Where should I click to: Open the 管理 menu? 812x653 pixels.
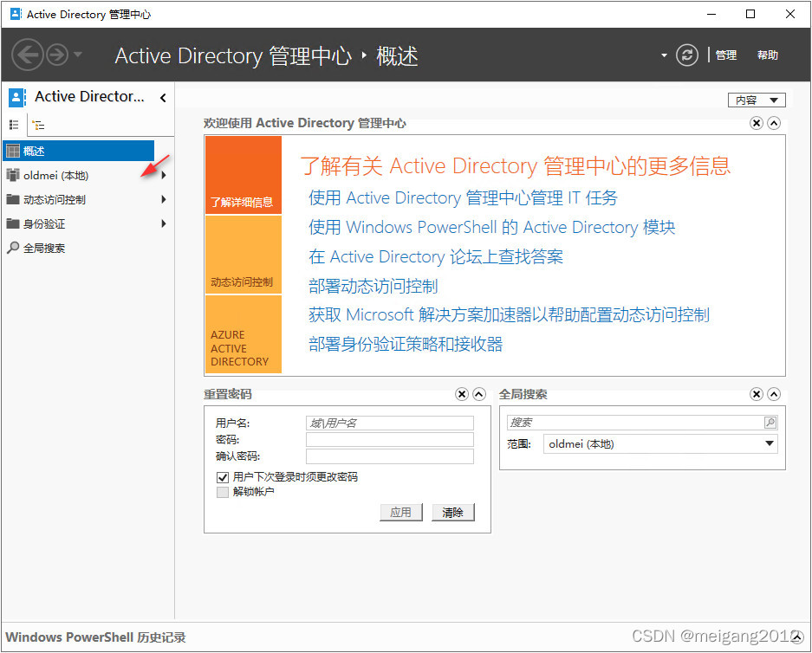pos(725,55)
